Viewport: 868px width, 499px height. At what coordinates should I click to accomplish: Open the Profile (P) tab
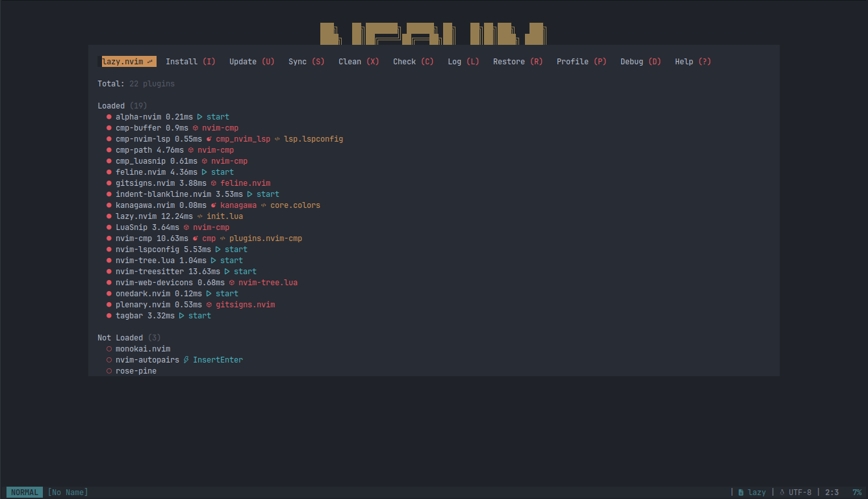(x=581, y=62)
